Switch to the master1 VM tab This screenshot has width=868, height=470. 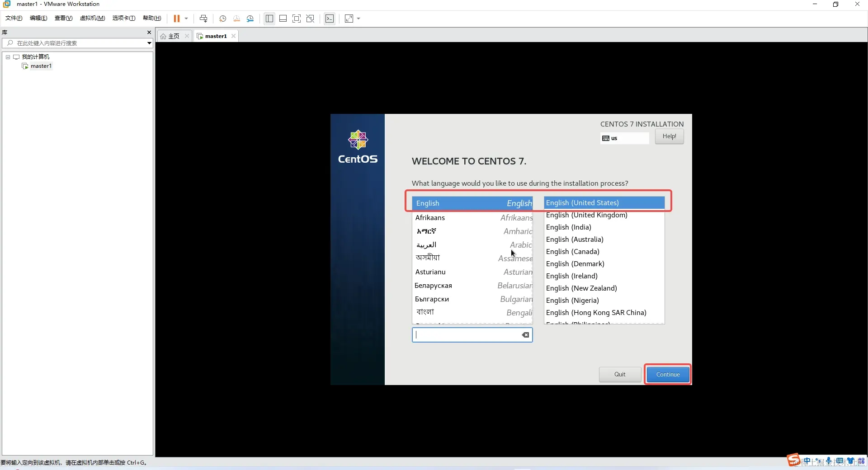click(x=212, y=36)
